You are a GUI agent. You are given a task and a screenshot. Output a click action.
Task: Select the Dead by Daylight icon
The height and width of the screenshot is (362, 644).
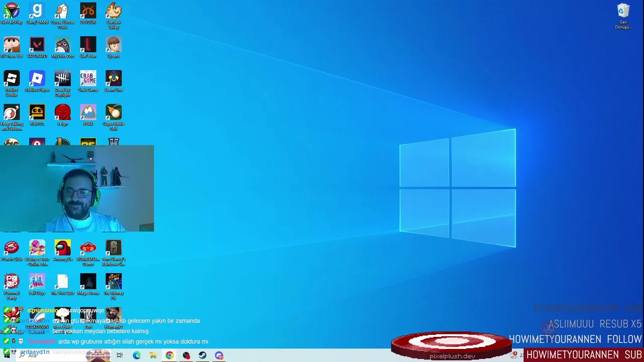tap(62, 83)
